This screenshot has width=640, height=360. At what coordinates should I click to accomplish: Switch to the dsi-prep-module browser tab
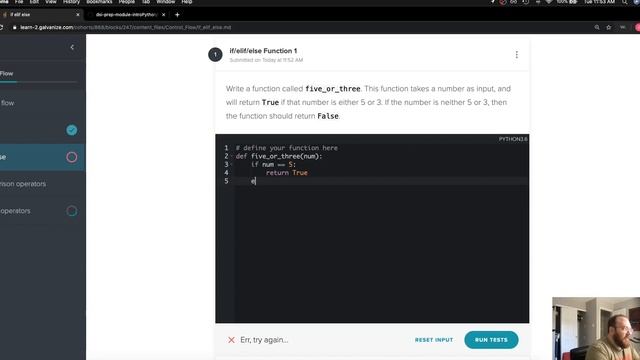tap(126, 15)
